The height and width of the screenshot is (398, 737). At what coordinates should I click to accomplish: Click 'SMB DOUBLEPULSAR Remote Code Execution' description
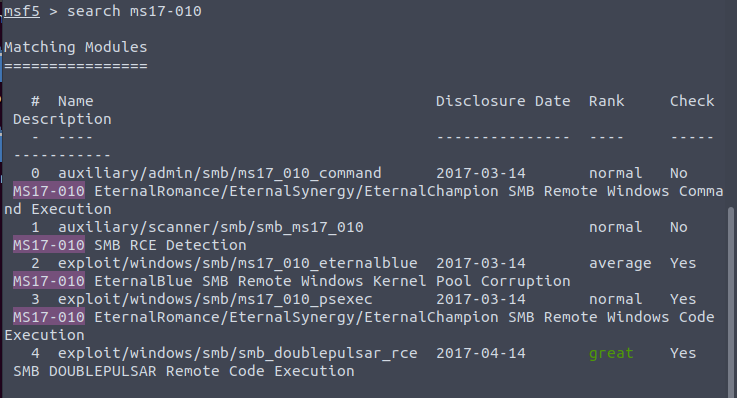[x=184, y=371]
